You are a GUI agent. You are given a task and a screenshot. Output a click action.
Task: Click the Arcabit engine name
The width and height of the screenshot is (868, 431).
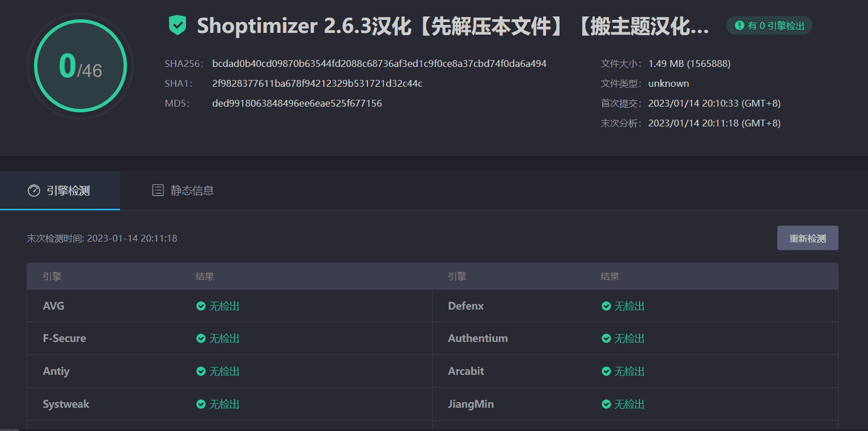point(466,371)
